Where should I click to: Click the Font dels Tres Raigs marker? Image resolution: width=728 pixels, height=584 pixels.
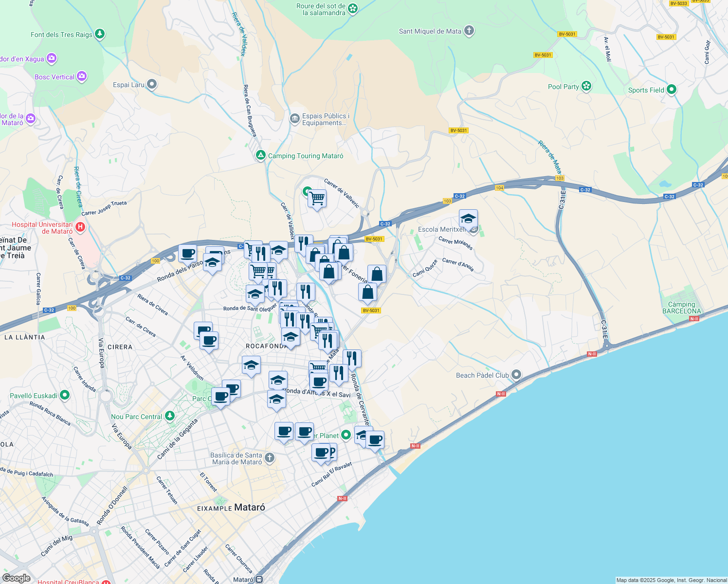click(100, 34)
